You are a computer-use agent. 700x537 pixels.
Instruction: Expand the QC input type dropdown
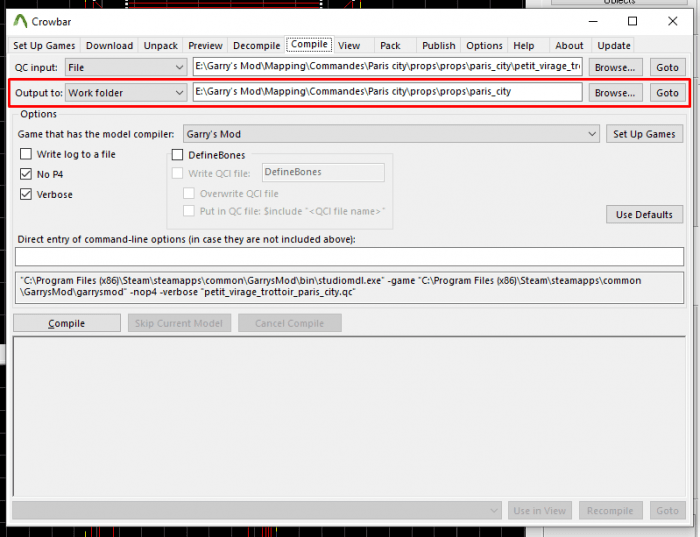click(126, 67)
